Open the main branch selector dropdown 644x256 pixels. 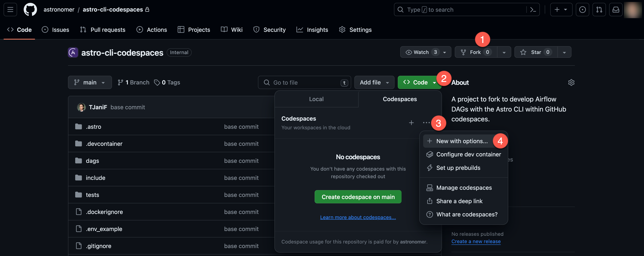click(90, 82)
